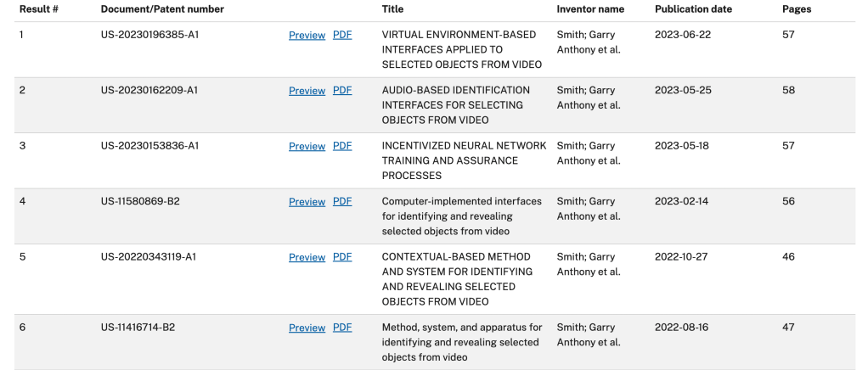Open PDF link for US-11580869-B2
868x370 pixels.
[342, 202]
